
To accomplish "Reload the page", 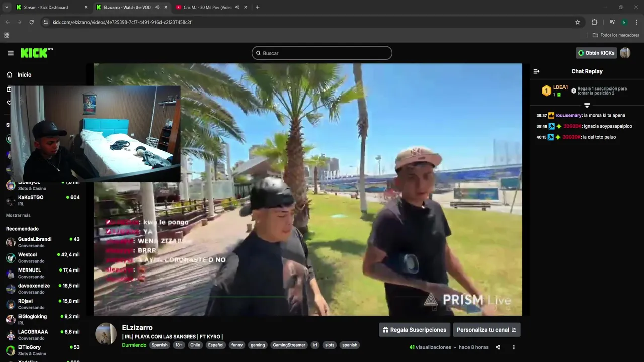I will [x=31, y=22].
